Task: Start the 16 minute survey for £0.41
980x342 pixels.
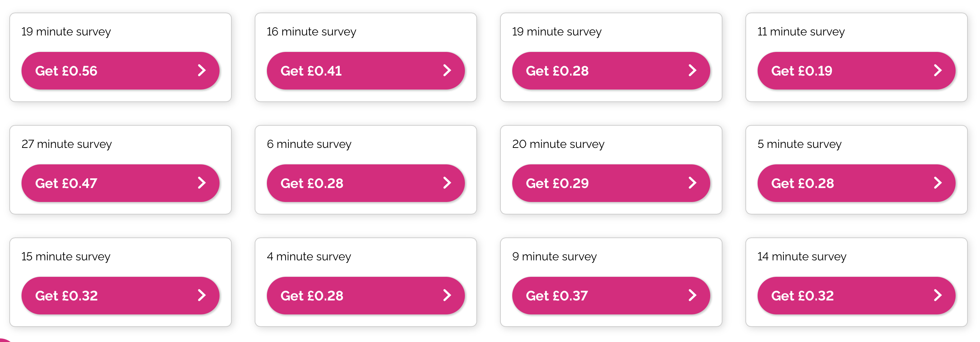Action: coord(366,71)
